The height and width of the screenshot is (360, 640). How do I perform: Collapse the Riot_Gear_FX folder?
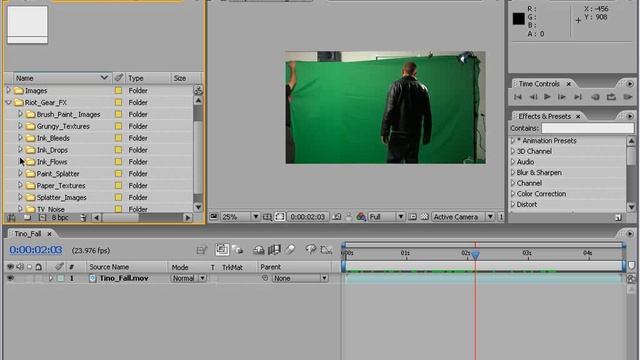[9, 102]
